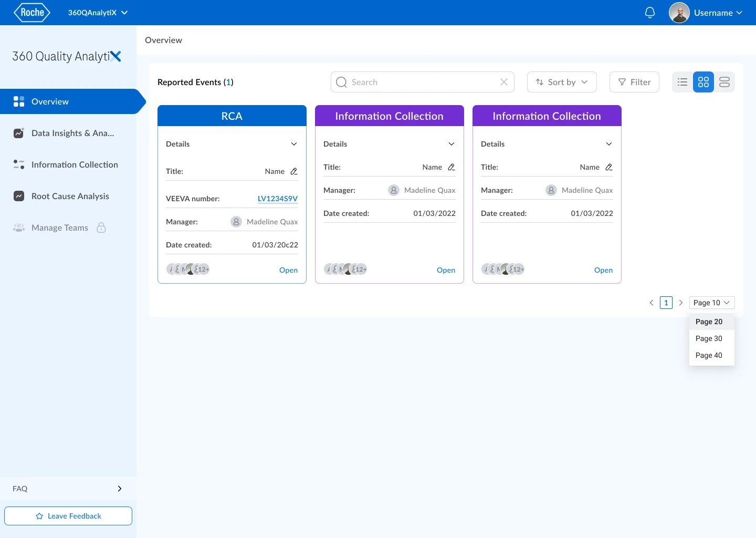
Task: Expand the FAQ section
Action: tap(68, 489)
